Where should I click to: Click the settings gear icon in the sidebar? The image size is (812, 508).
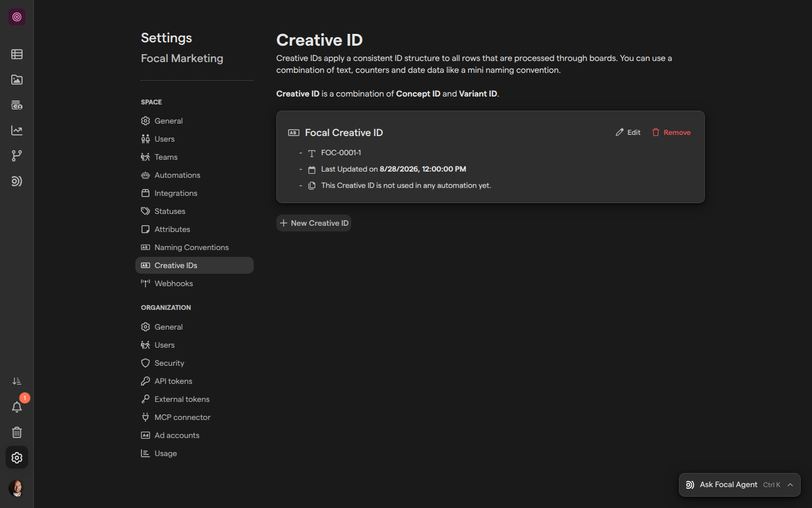pyautogui.click(x=17, y=458)
